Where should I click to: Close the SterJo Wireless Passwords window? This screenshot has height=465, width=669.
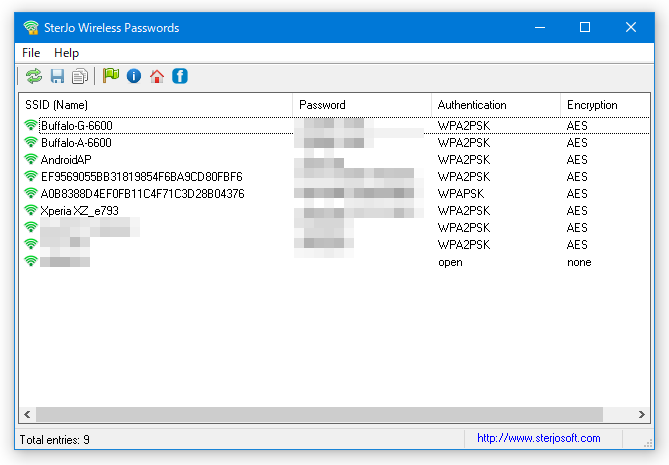631,27
